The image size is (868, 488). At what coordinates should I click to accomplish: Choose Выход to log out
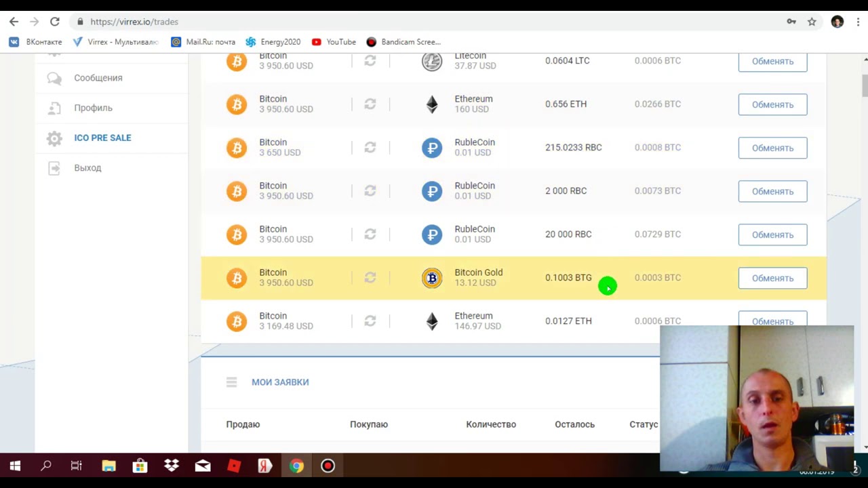[x=87, y=167]
